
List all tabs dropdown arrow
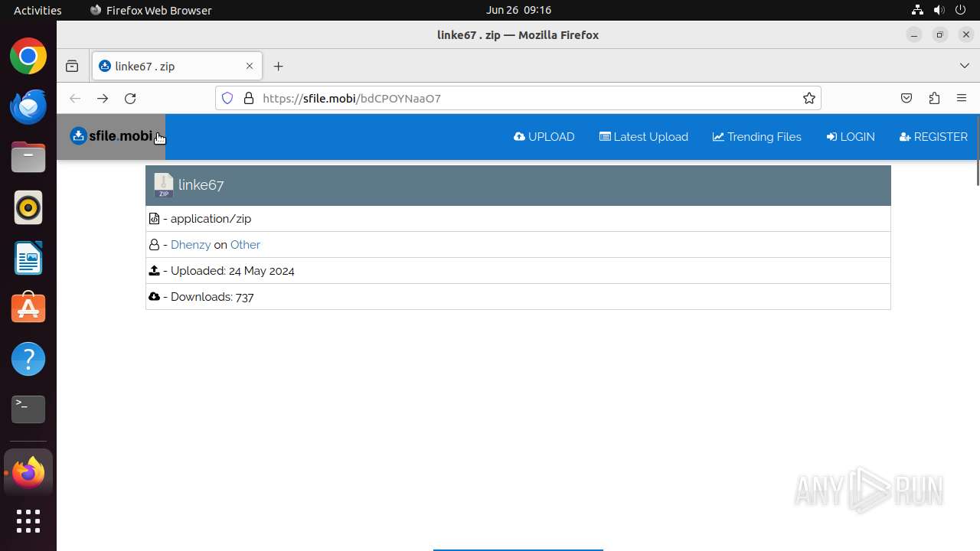click(x=965, y=66)
